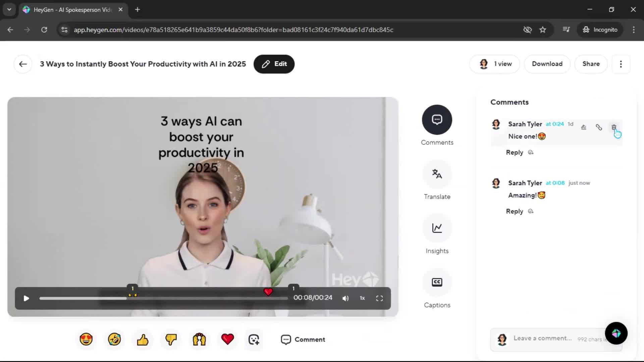The width and height of the screenshot is (644, 362).
Task: Switch to the Comments panel
Action: coord(437,120)
